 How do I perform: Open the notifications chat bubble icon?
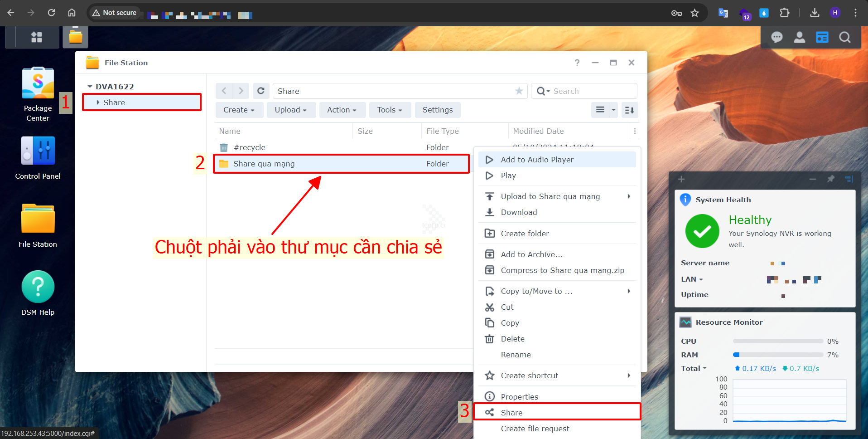776,37
